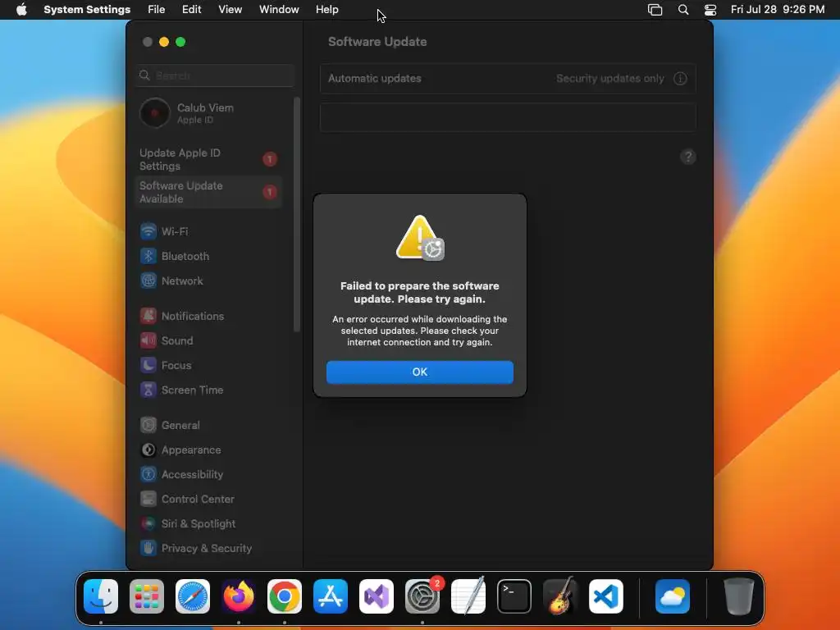Open Notifications settings pane

click(x=209, y=316)
